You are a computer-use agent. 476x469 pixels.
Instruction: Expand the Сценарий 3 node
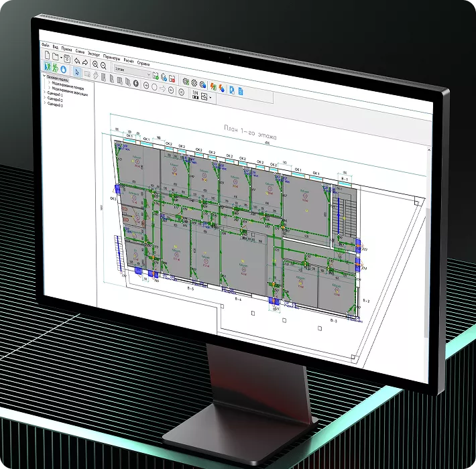point(45,103)
